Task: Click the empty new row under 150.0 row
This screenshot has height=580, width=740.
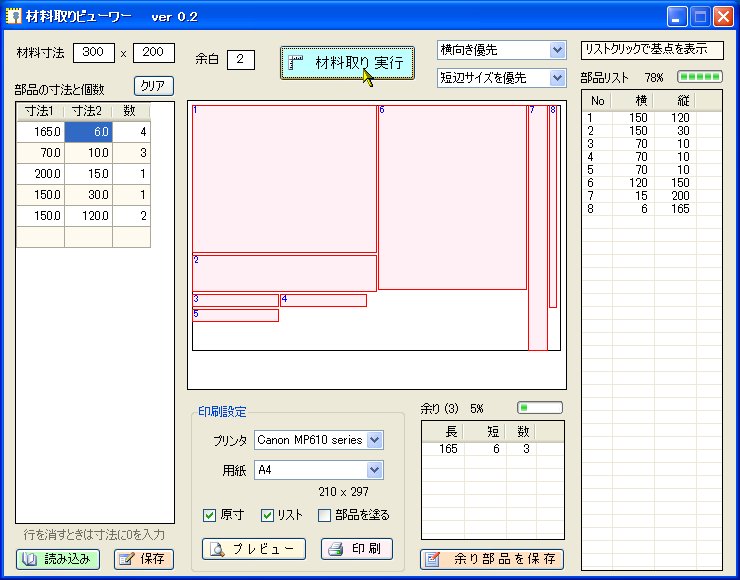Action: click(84, 237)
